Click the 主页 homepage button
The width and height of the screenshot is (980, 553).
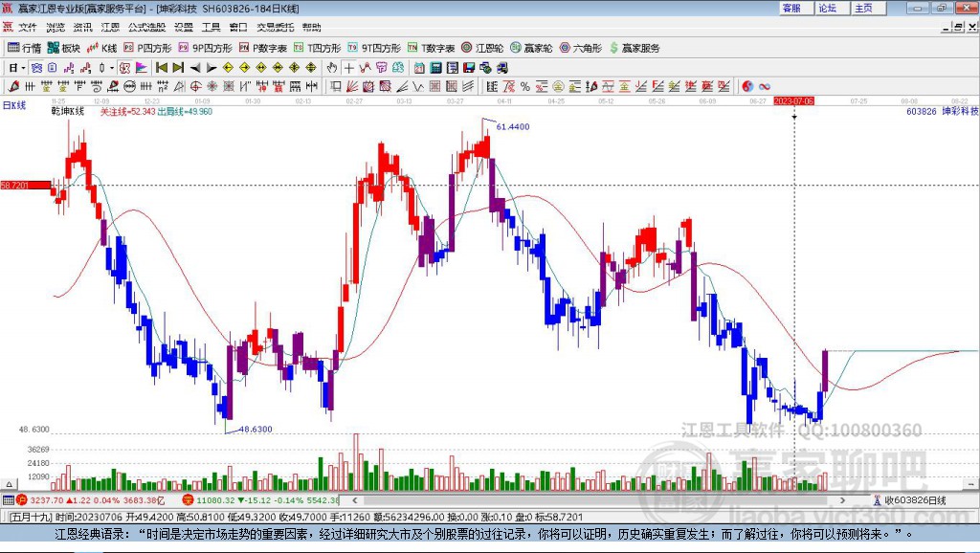pyautogui.click(x=868, y=8)
